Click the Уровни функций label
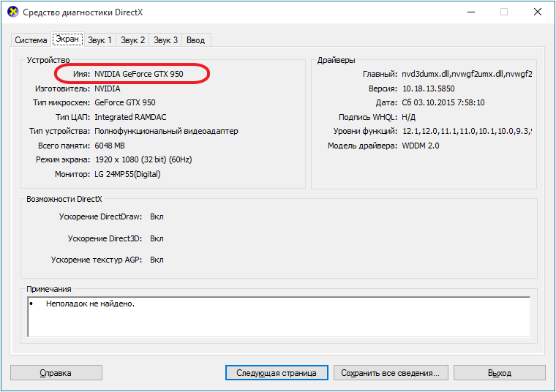 [365, 131]
